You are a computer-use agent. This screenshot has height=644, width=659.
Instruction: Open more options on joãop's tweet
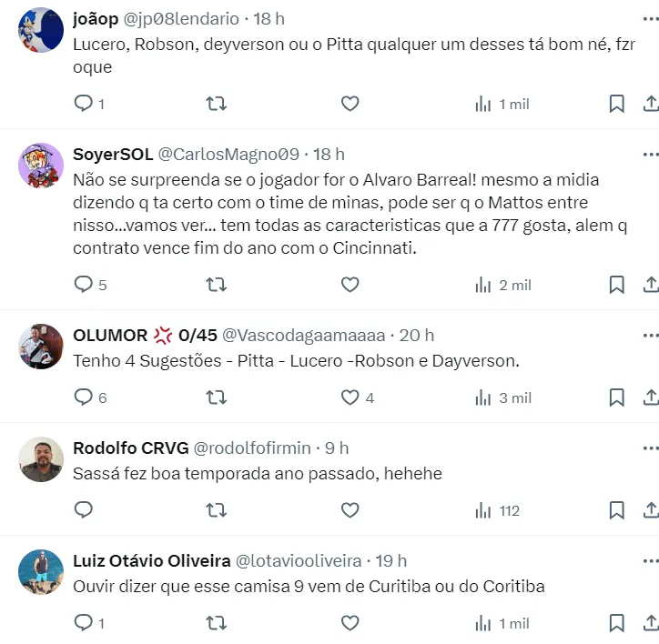650,18
